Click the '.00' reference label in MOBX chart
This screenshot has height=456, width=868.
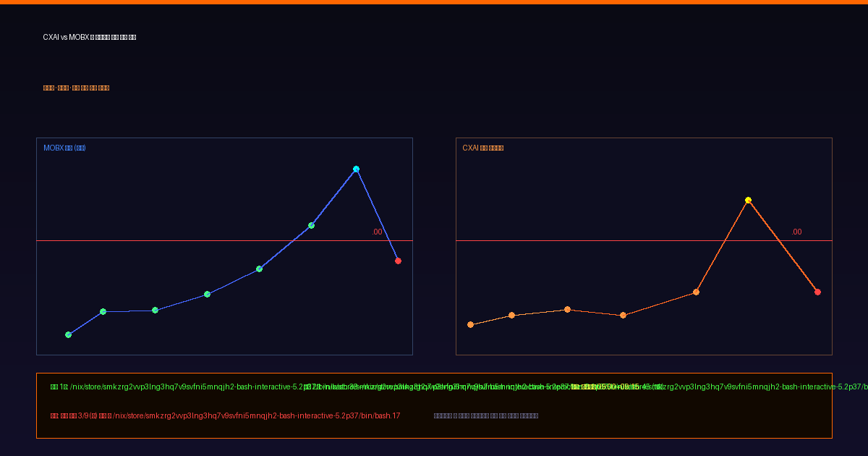coord(377,232)
